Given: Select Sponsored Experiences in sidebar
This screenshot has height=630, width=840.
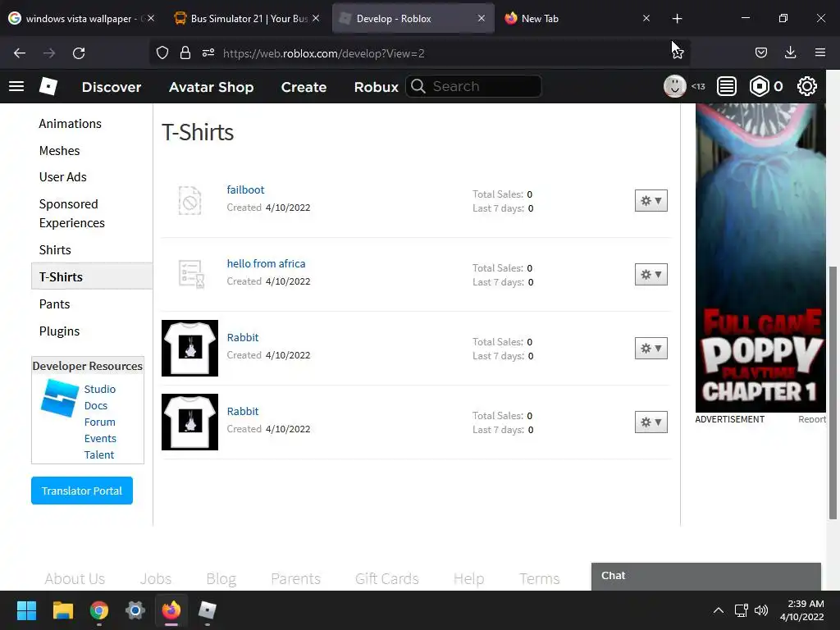Looking at the screenshot, I should click(x=72, y=214).
